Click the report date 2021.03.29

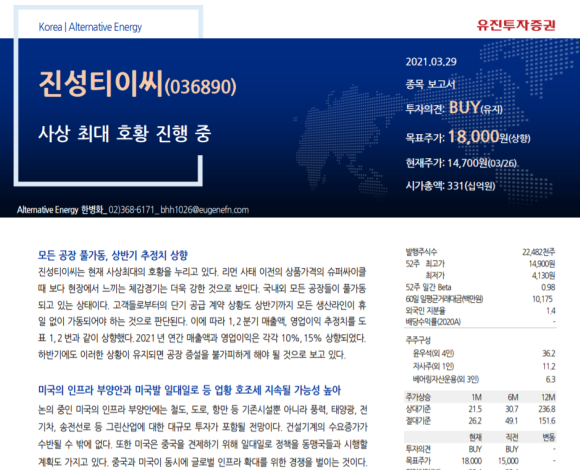pyautogui.click(x=431, y=62)
